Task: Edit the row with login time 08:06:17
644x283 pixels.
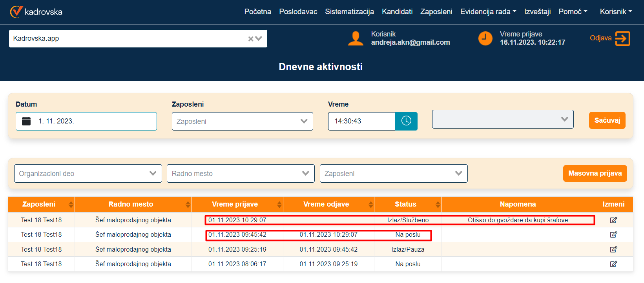Action: click(613, 264)
